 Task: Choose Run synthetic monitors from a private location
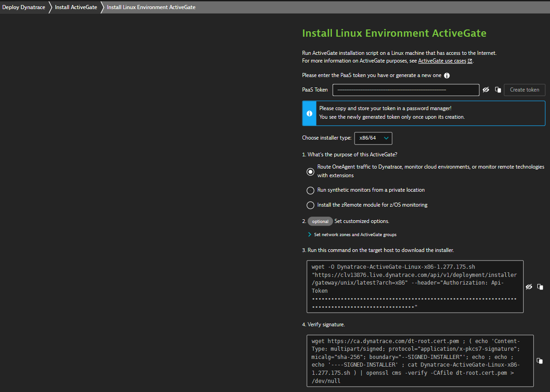310,190
